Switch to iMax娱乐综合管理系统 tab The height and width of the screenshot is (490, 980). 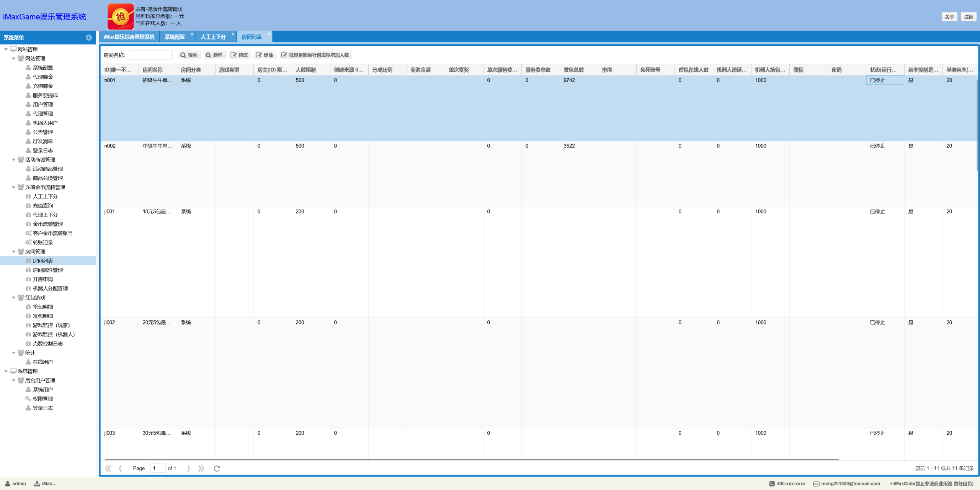[129, 37]
